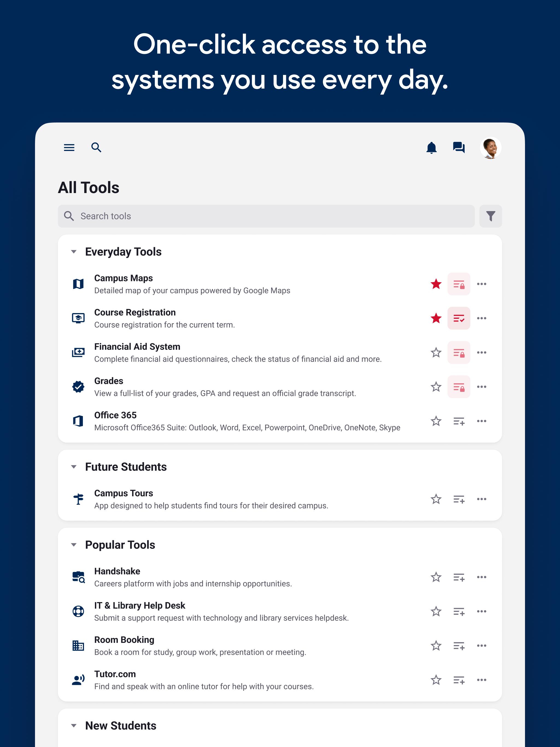
Task: Open more options for Handshake
Action: coord(481,577)
